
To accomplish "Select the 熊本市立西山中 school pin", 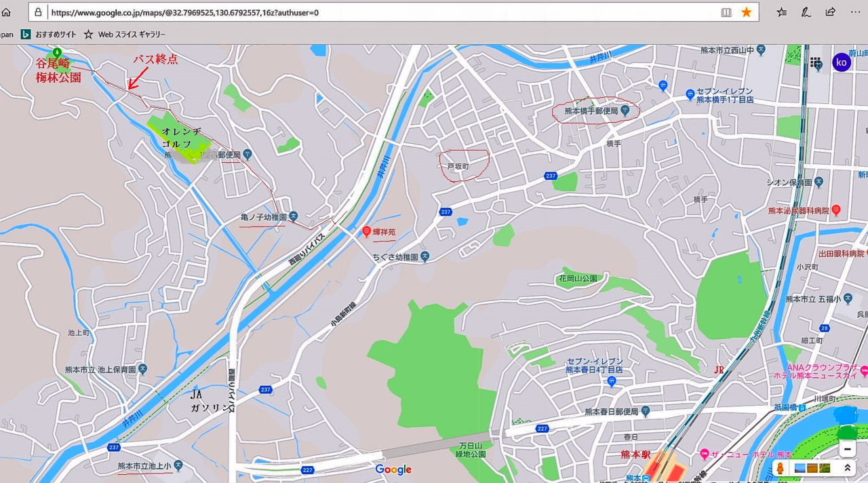I will tap(761, 50).
